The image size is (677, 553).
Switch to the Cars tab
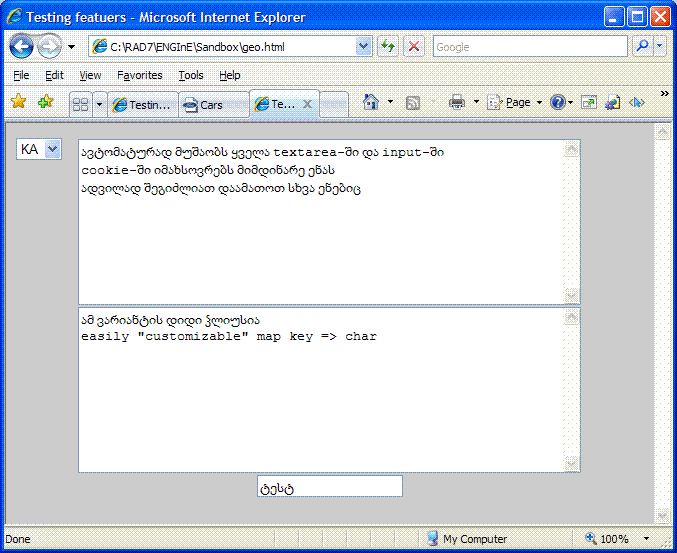click(x=214, y=104)
